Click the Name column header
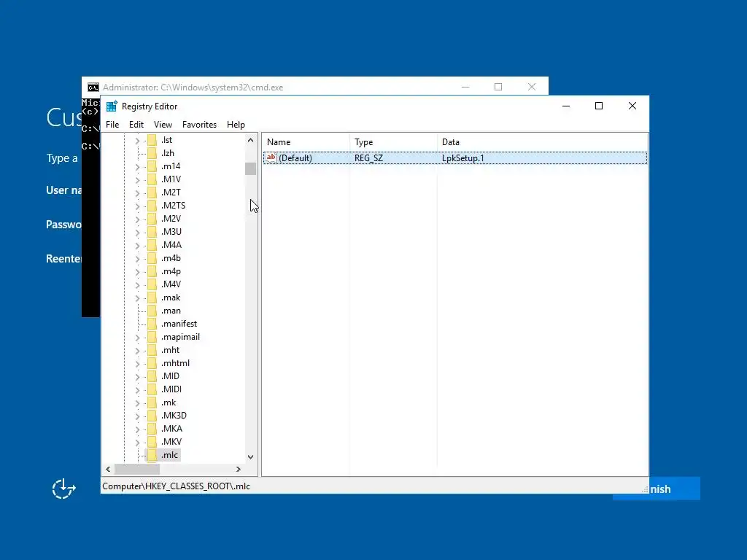The image size is (747, 560). (x=306, y=142)
